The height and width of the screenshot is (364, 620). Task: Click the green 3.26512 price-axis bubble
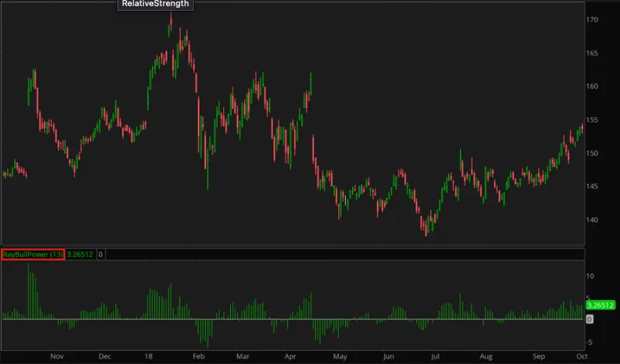click(x=600, y=305)
